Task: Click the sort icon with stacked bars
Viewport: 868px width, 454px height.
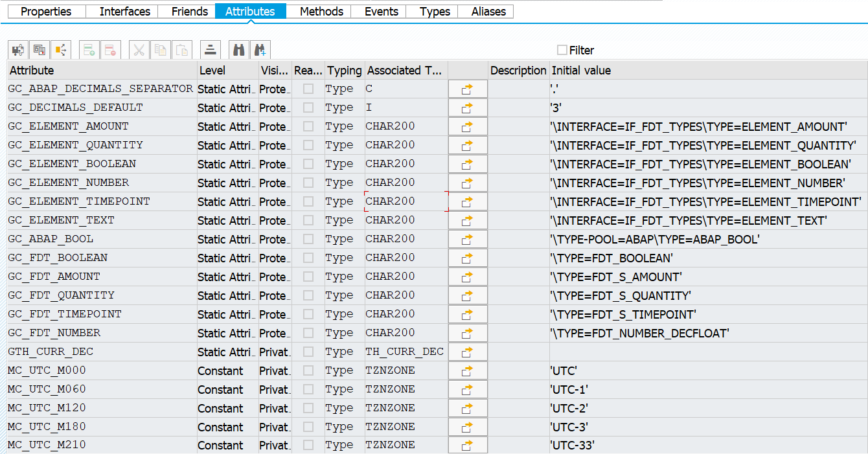Action: pos(211,50)
